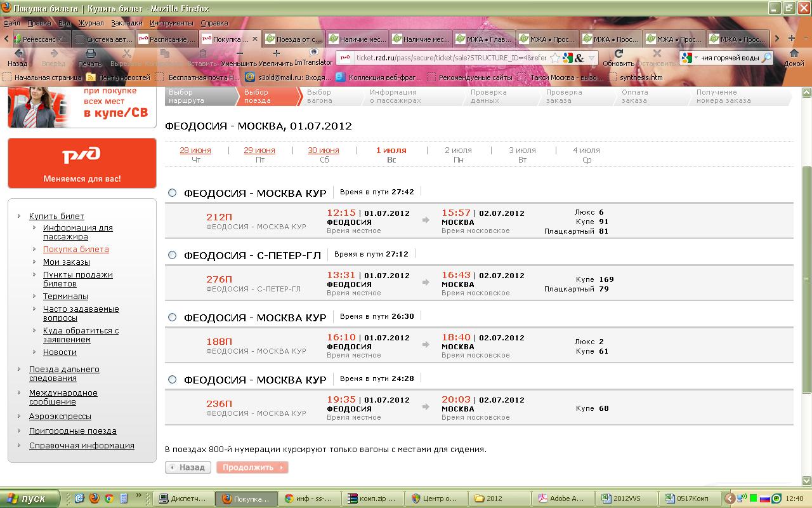Expand the list-all-tabs dropdown arrow
Viewport: 812px width, 508px height.
pyautogui.click(x=804, y=39)
